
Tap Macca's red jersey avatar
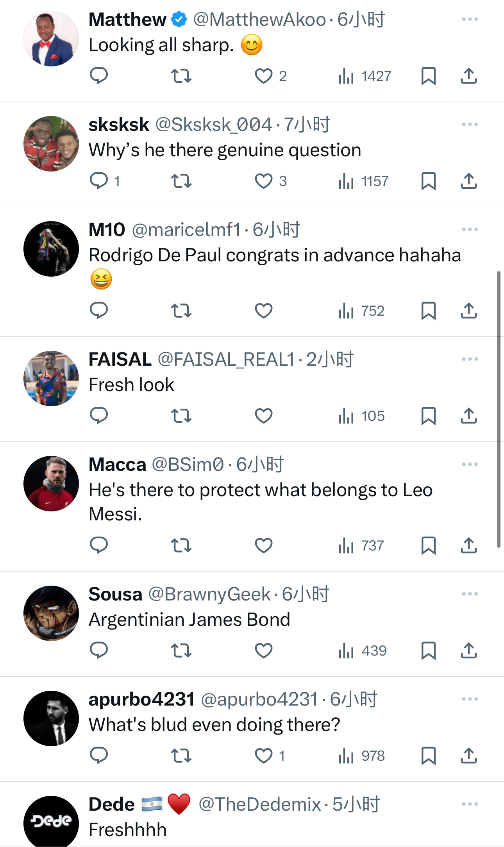pos(51,483)
